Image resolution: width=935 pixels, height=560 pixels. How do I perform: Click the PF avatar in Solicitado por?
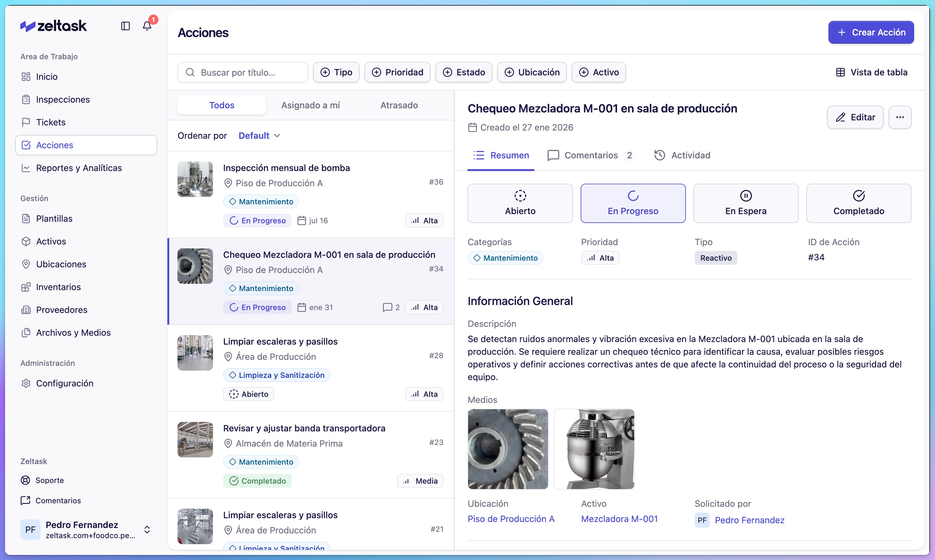click(702, 520)
